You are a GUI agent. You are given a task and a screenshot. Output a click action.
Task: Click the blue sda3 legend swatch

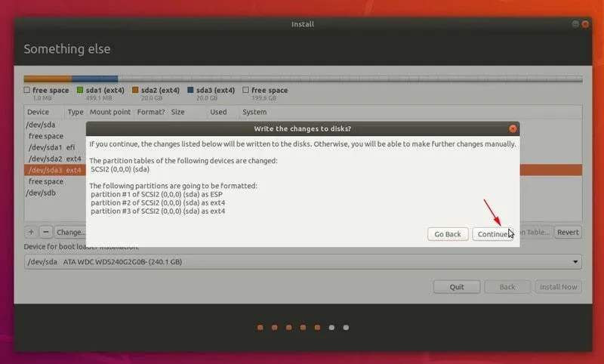click(x=190, y=90)
